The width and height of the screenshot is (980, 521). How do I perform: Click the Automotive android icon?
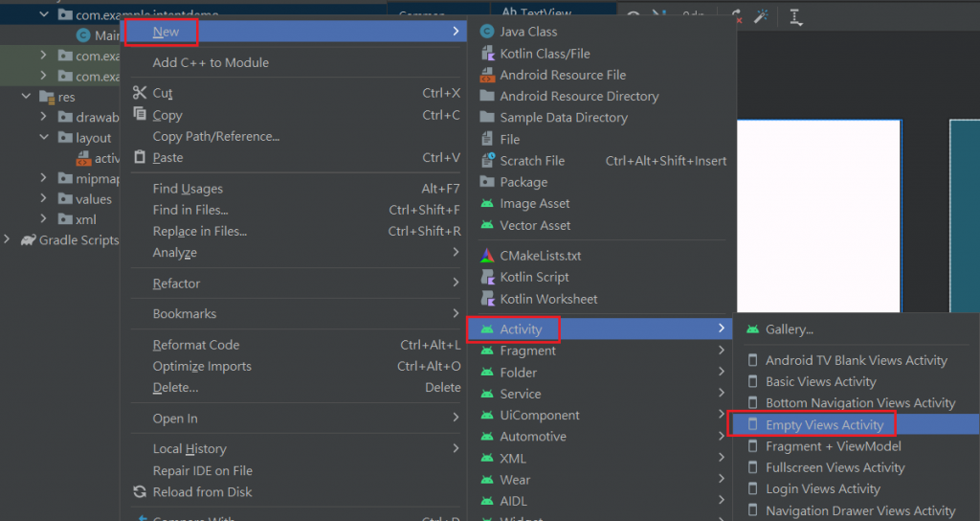[x=487, y=436]
